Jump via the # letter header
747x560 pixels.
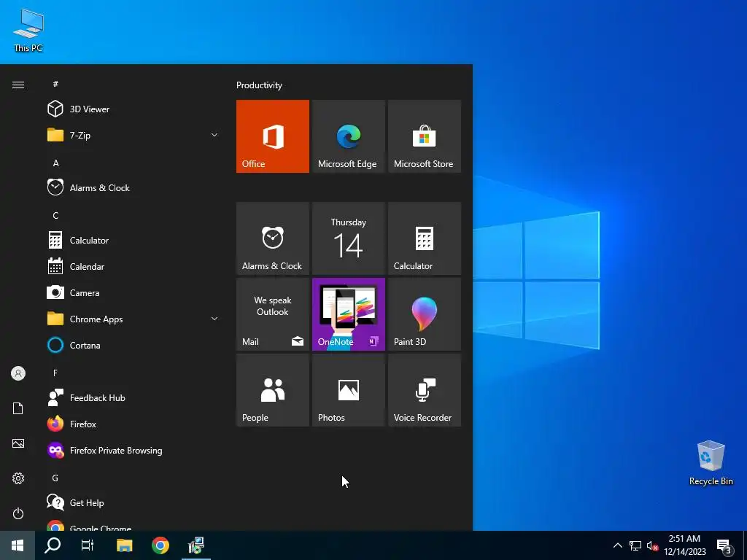click(55, 84)
